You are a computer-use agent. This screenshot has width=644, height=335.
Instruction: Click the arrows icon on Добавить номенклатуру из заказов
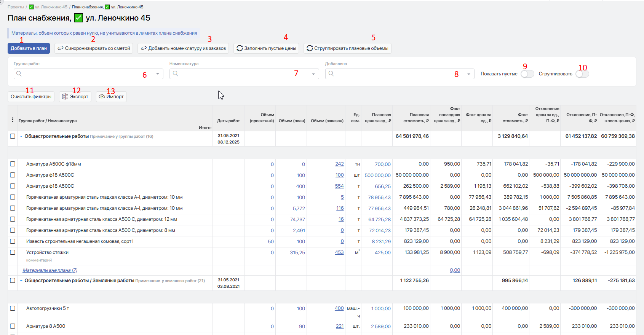click(x=144, y=48)
